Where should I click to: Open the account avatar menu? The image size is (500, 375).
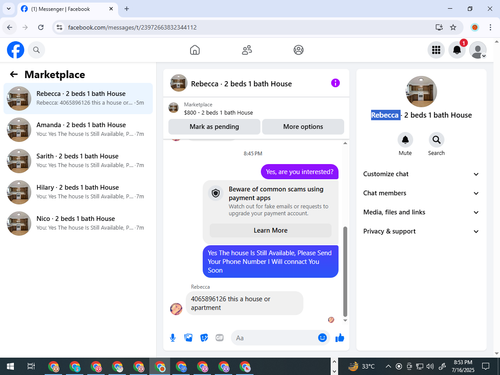pos(478,50)
